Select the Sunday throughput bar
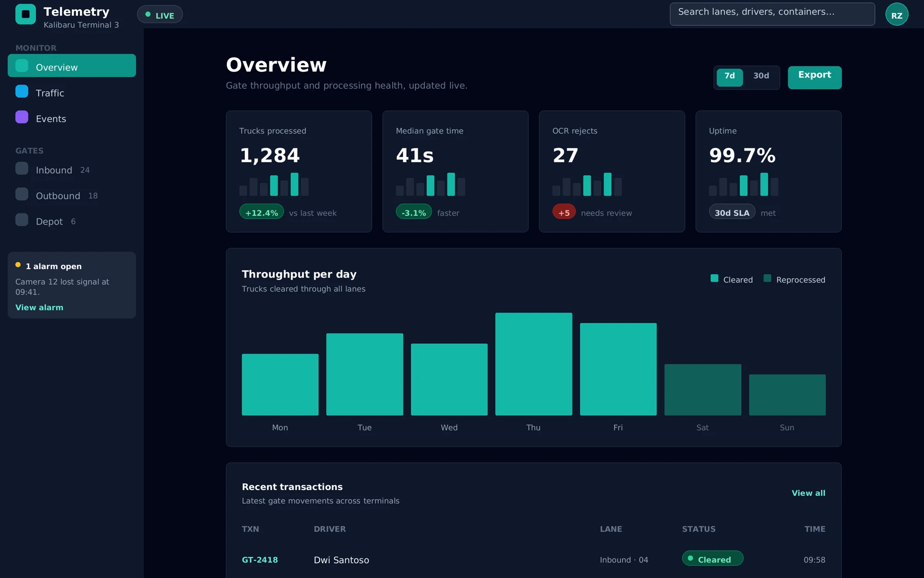 tap(787, 395)
